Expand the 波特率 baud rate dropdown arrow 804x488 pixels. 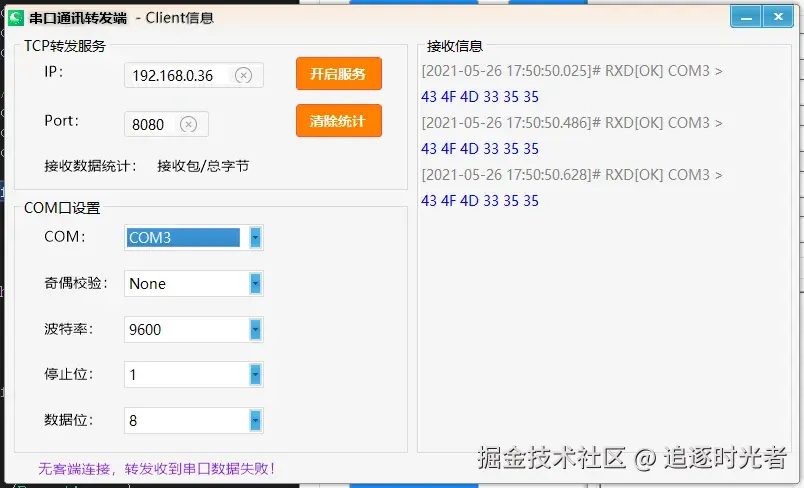[255, 329]
